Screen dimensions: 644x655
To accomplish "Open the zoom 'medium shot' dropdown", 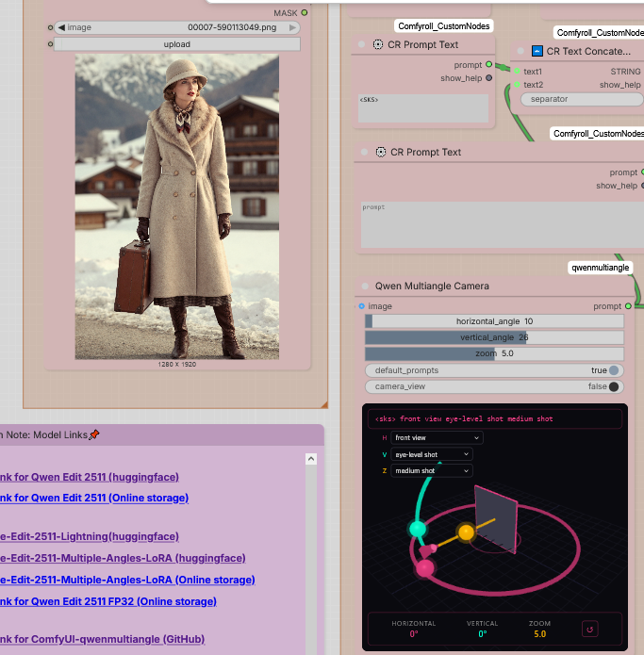I will (x=432, y=470).
